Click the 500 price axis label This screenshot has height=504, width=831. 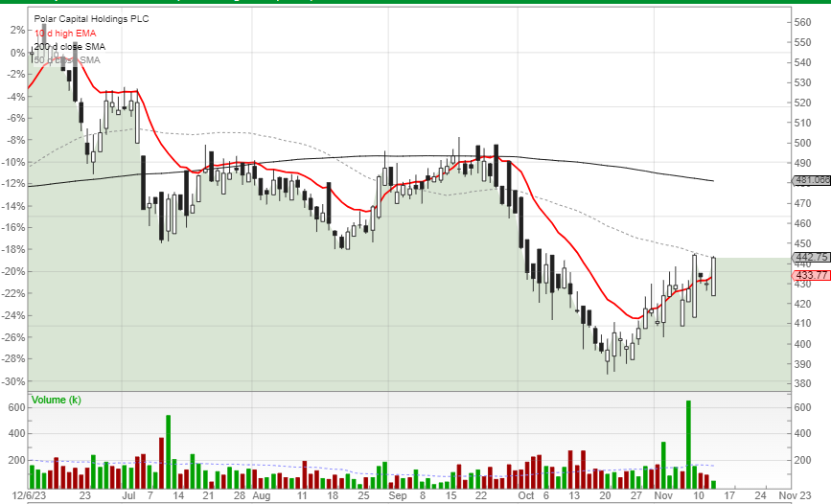tap(802, 143)
